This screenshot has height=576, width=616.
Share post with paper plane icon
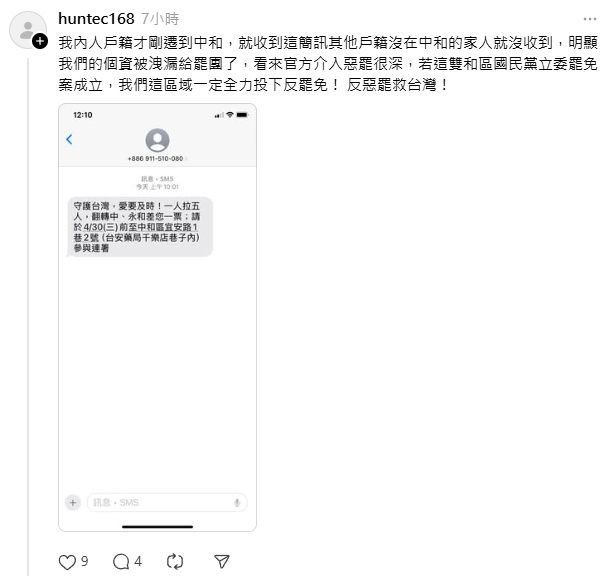click(x=222, y=561)
